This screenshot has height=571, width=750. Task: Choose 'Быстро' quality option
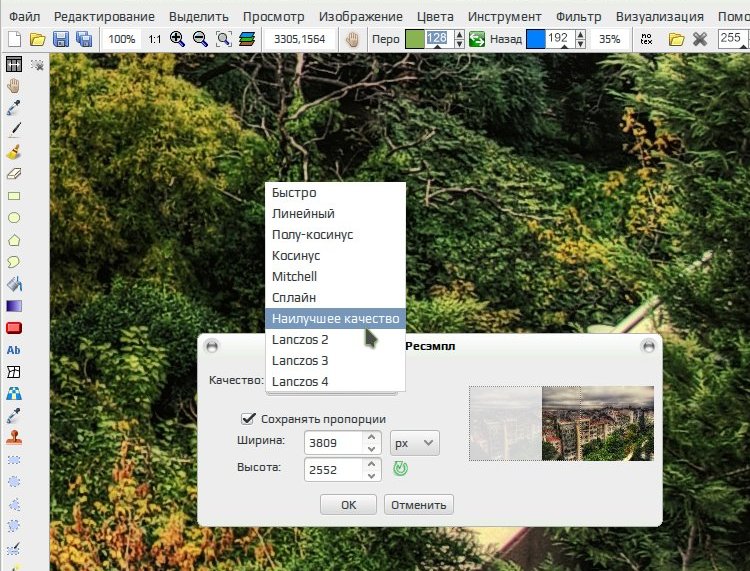[335, 193]
